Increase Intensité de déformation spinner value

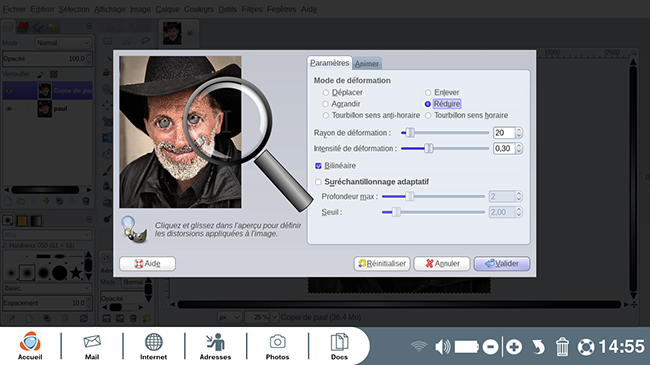[519, 146]
